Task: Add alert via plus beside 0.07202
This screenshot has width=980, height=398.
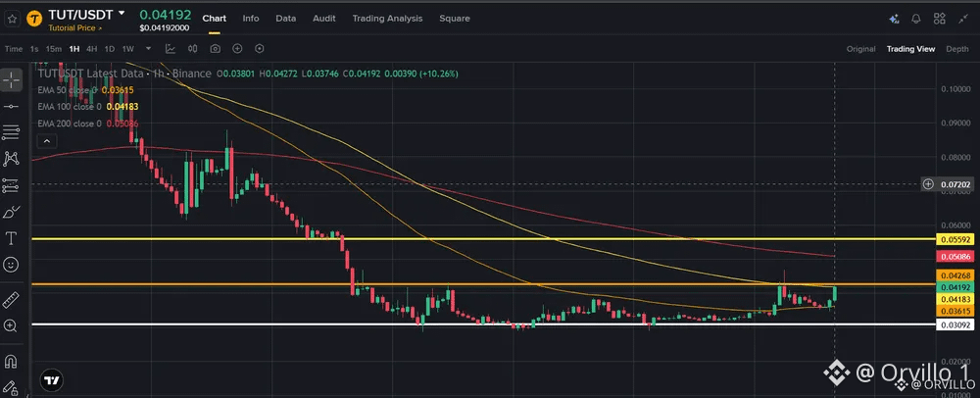Action: coord(929,183)
